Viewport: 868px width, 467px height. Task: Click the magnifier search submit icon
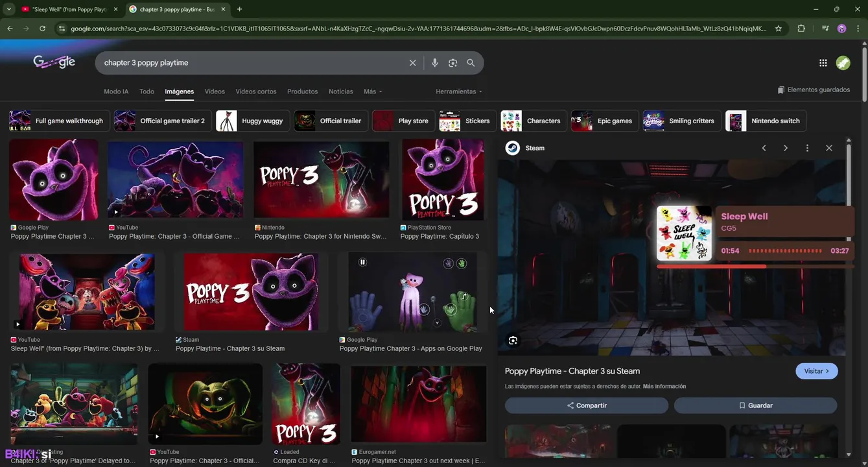pos(471,63)
